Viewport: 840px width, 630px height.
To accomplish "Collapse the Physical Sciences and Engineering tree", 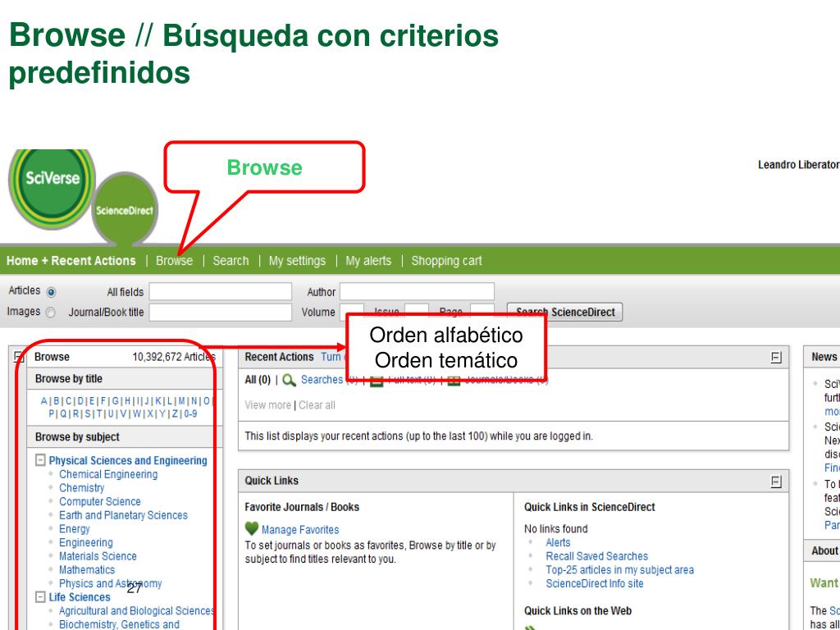I will coord(40,460).
